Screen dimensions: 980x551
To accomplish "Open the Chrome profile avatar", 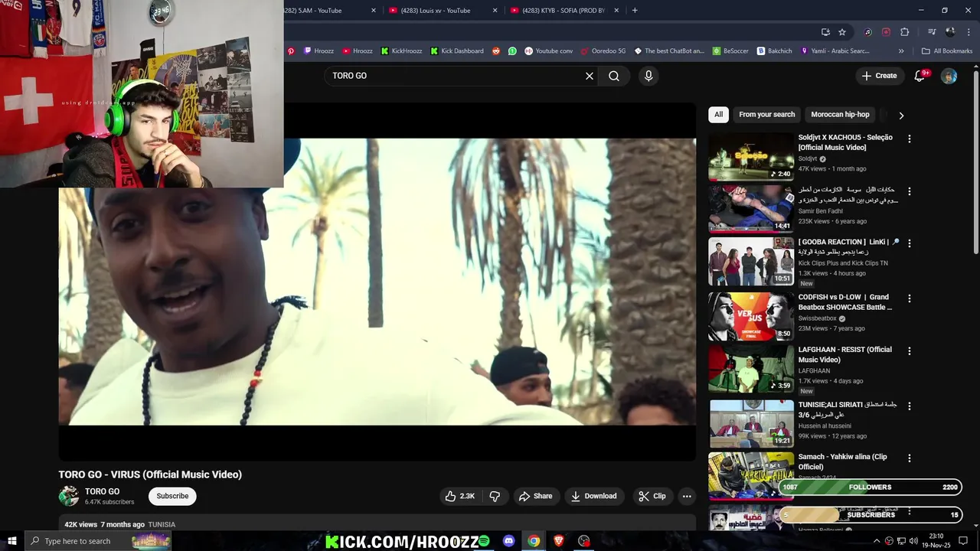I will point(950,32).
